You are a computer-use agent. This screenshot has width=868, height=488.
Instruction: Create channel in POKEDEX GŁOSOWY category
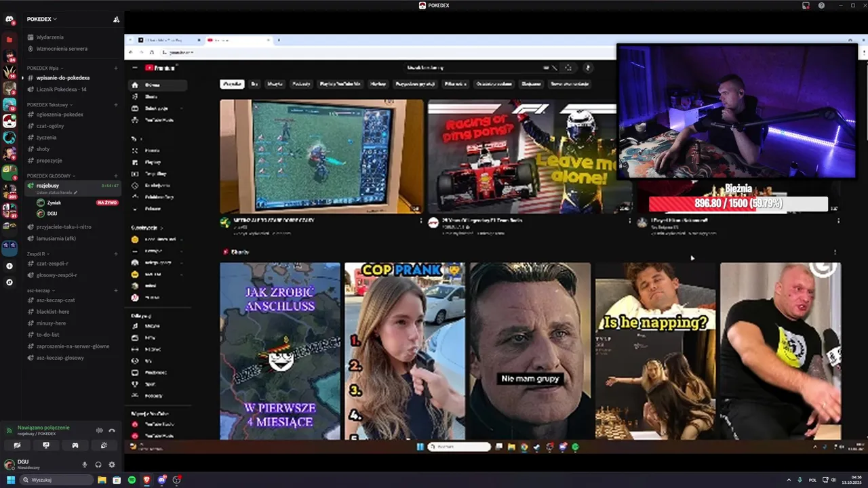(116, 176)
